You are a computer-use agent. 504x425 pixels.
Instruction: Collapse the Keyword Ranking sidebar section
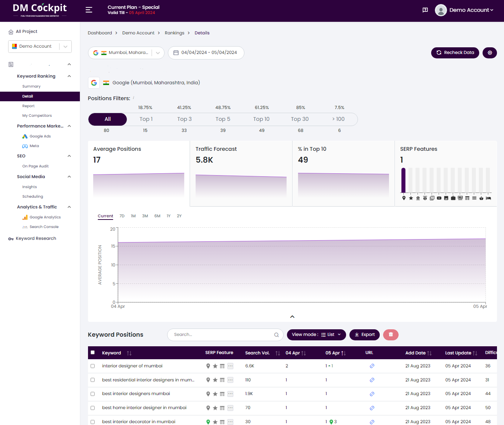(x=69, y=76)
